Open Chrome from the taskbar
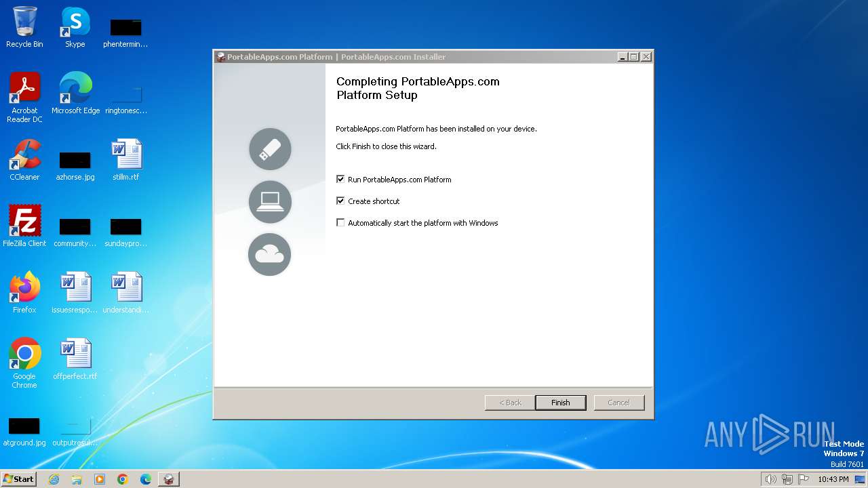This screenshot has width=868, height=488. [123, 479]
